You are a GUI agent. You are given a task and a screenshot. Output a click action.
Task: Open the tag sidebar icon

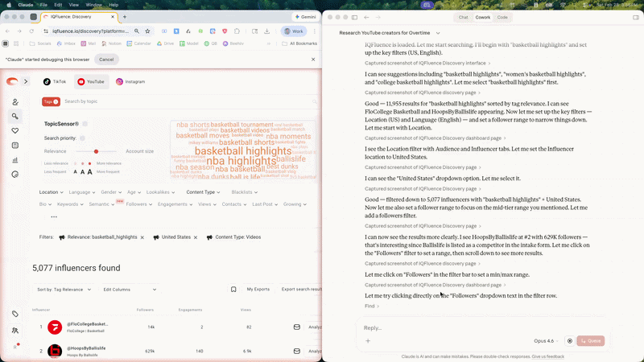tap(15, 314)
